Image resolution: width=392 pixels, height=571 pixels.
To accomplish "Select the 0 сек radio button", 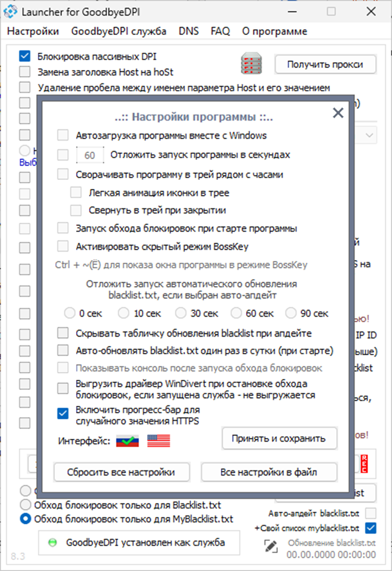I will click(69, 313).
